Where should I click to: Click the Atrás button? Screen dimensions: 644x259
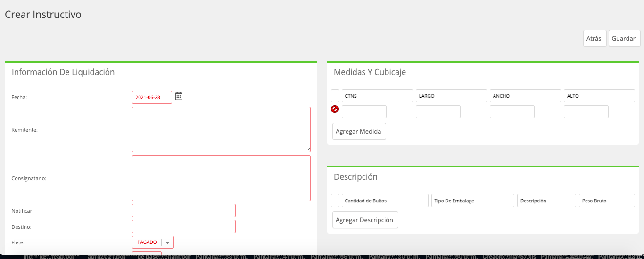(x=594, y=39)
